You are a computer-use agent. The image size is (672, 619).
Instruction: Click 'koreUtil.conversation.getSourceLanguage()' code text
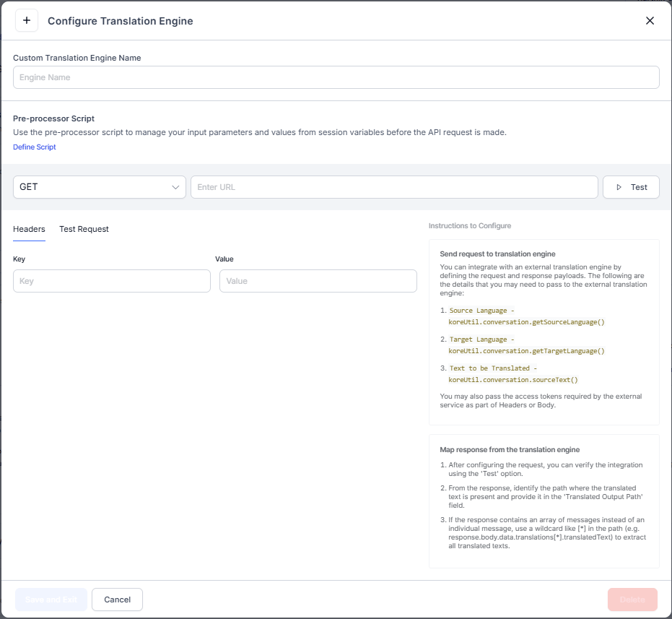[x=526, y=321]
